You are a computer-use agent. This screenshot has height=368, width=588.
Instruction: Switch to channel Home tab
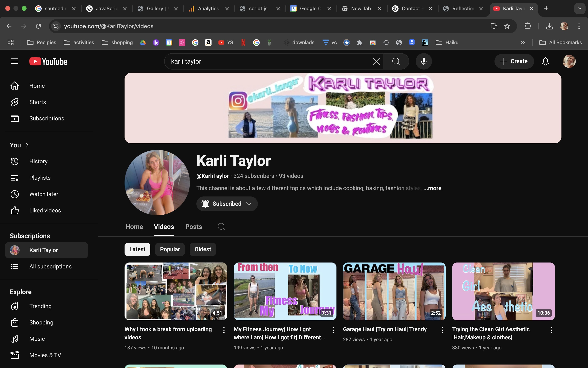click(x=134, y=227)
